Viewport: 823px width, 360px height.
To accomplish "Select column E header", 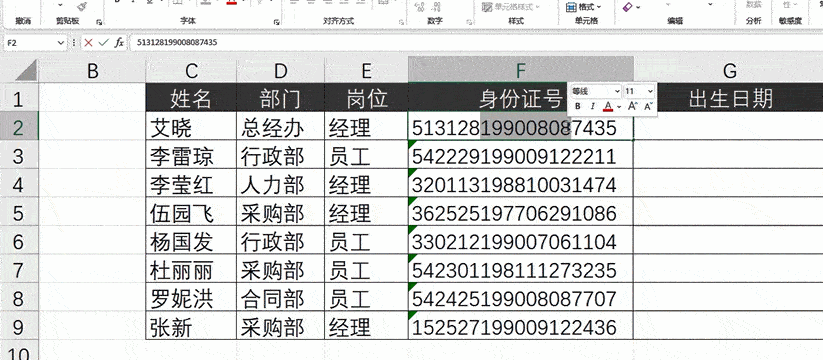I will pyautogui.click(x=366, y=70).
